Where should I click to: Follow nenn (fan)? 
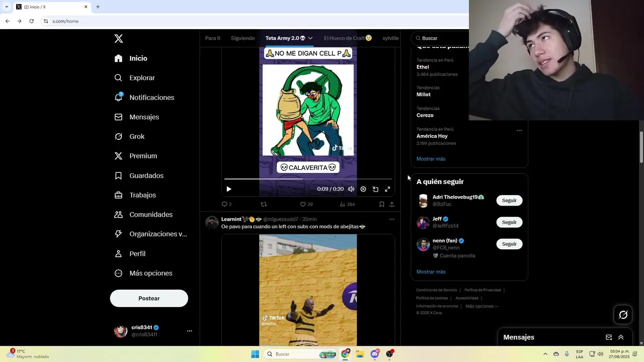click(509, 244)
